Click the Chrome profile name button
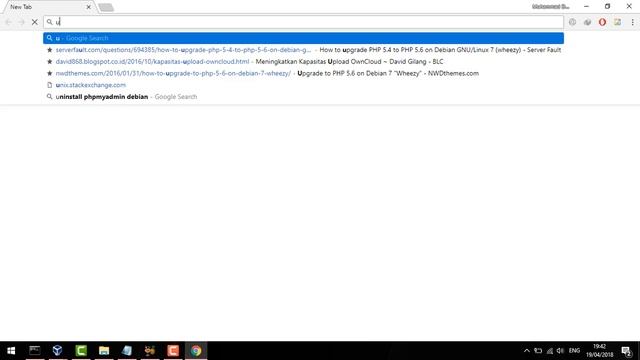The height and width of the screenshot is (360, 640). pos(551,7)
